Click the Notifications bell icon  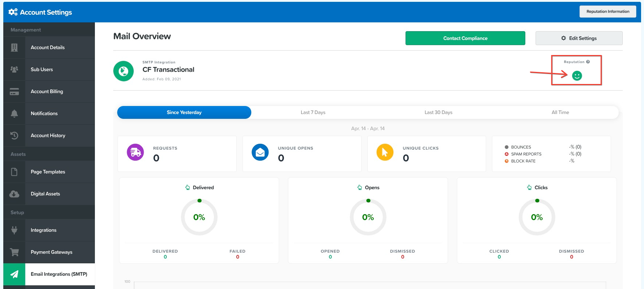click(x=14, y=113)
